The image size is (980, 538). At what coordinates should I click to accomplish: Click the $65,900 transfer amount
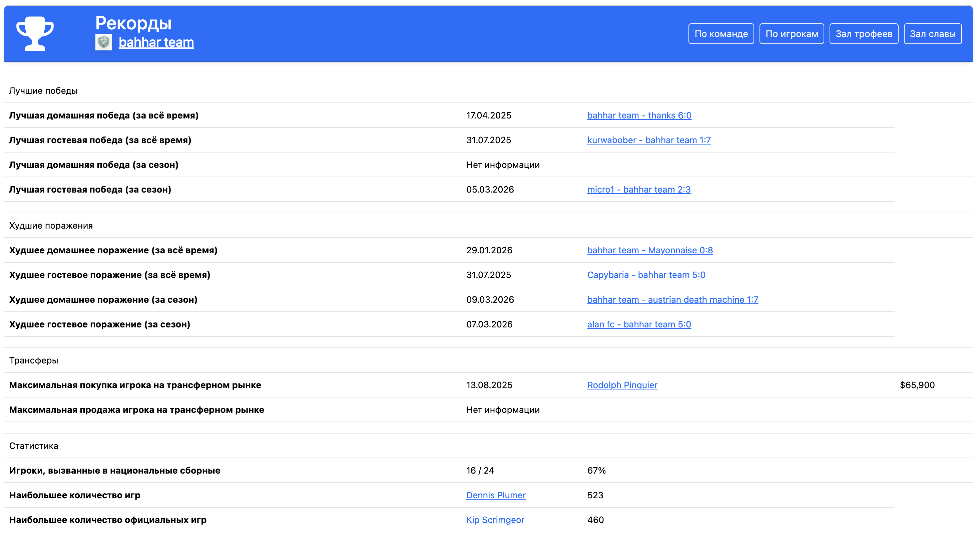[x=917, y=385]
